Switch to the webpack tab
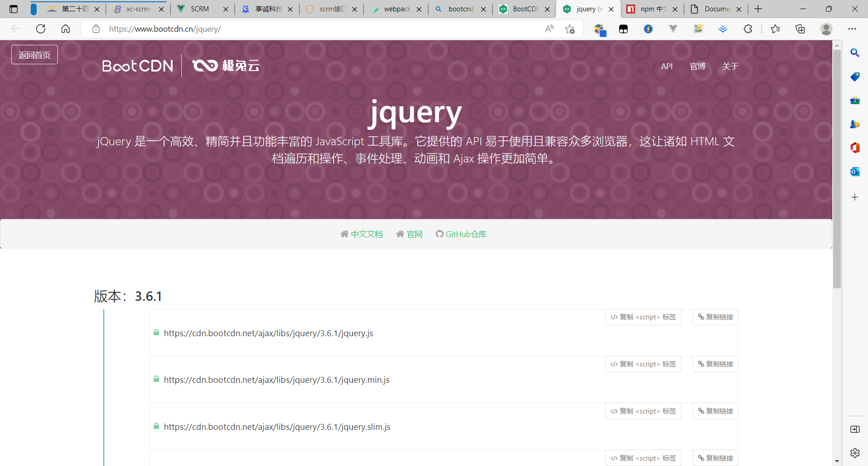 tap(396, 9)
